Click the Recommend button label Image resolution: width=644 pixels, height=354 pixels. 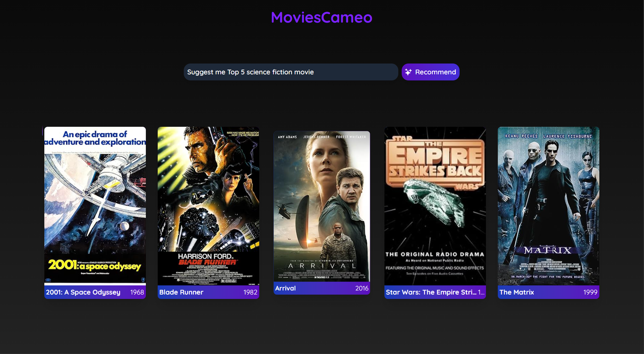(436, 72)
